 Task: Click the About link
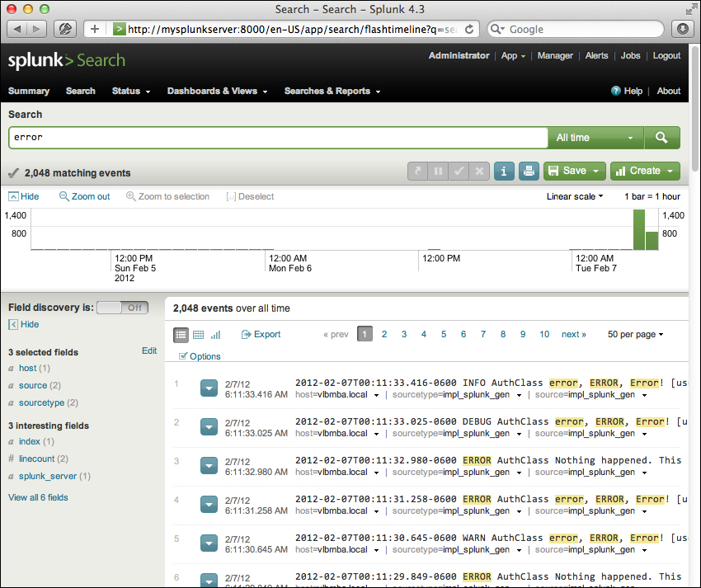pyautogui.click(x=668, y=91)
